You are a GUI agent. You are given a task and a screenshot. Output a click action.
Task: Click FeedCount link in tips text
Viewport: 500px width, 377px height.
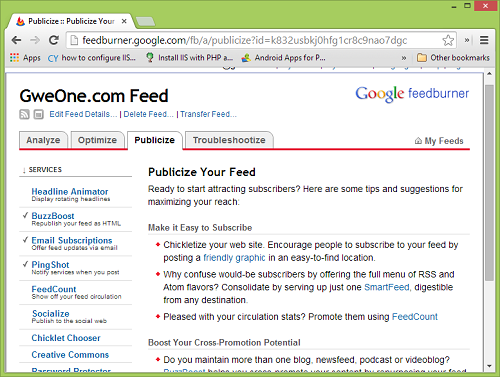pyautogui.click(x=415, y=316)
